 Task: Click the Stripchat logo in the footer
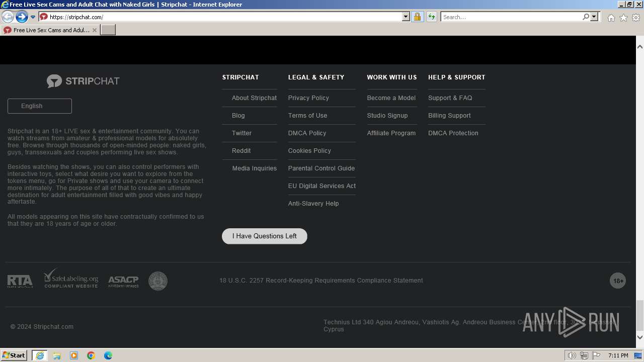click(x=83, y=81)
